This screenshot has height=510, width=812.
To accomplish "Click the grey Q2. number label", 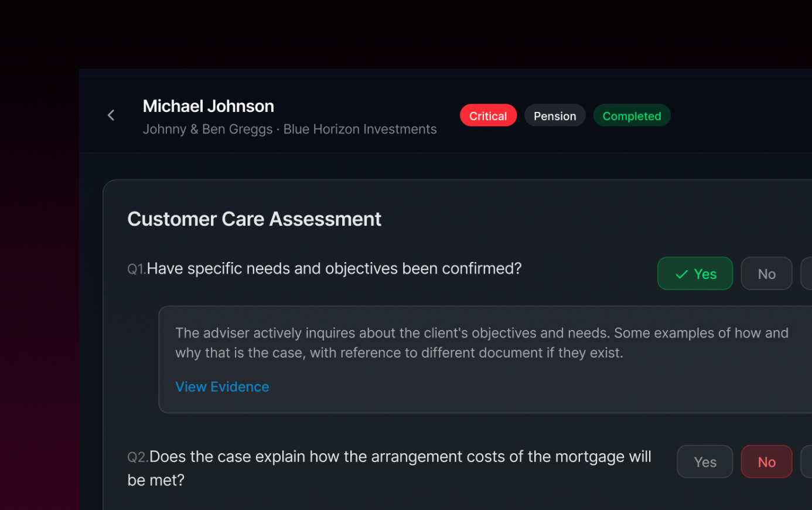I will (x=138, y=457).
